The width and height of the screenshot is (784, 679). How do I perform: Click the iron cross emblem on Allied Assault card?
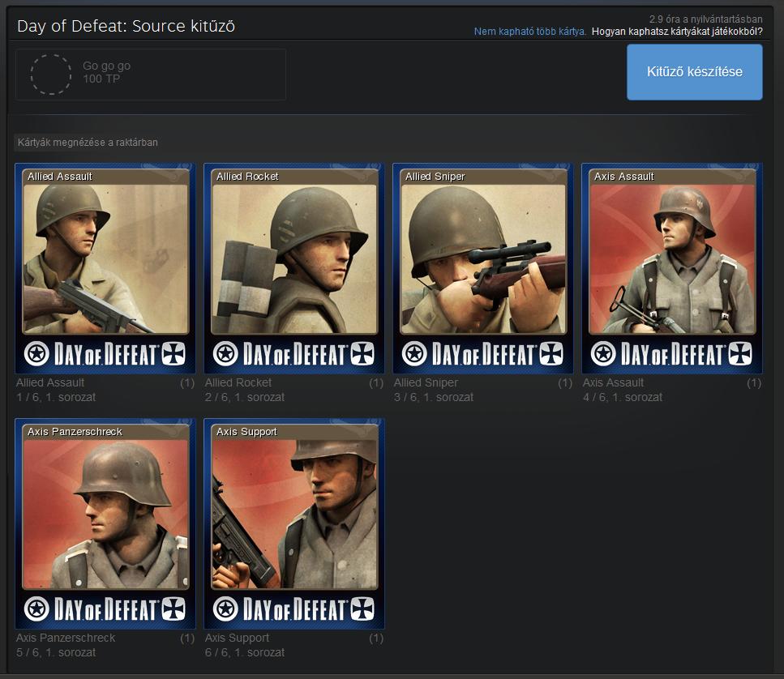(x=174, y=354)
